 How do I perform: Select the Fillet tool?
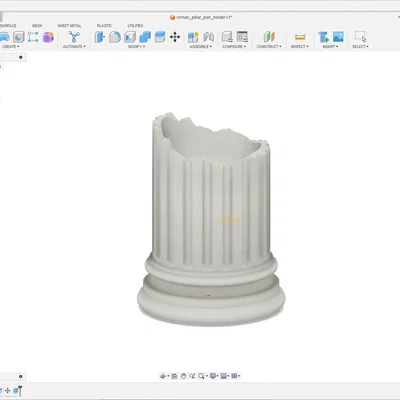115,37
